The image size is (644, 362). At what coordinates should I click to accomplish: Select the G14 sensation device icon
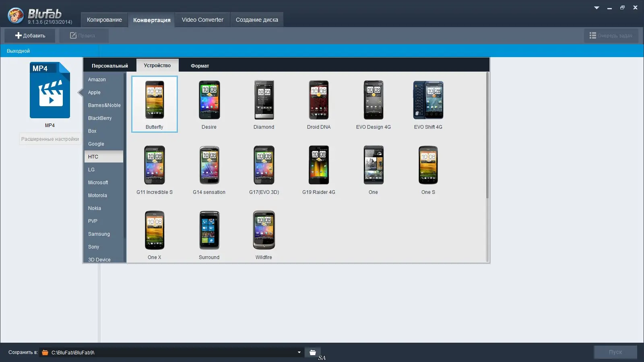point(209,165)
